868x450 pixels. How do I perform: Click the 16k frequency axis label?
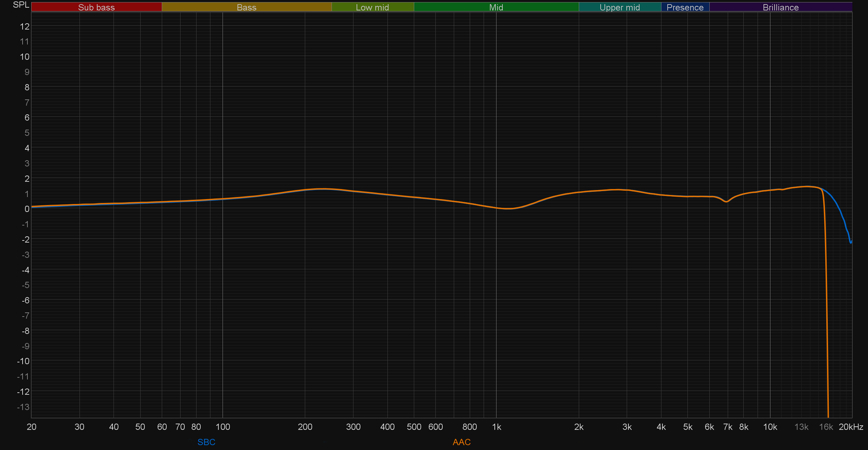[826, 427]
